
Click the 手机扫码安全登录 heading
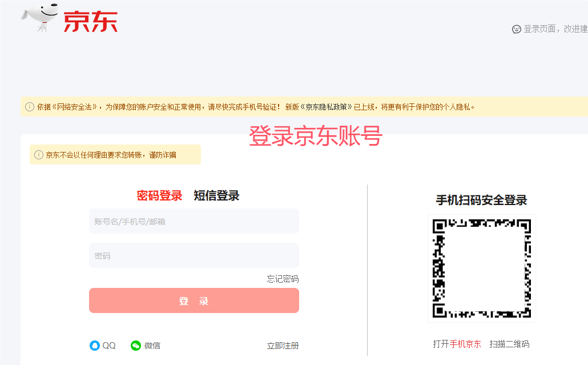pos(481,200)
